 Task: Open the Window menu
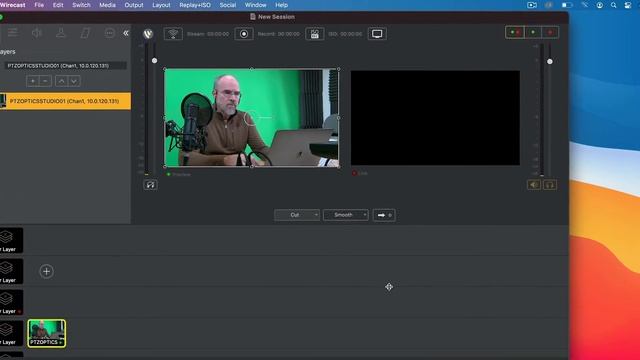click(256, 5)
